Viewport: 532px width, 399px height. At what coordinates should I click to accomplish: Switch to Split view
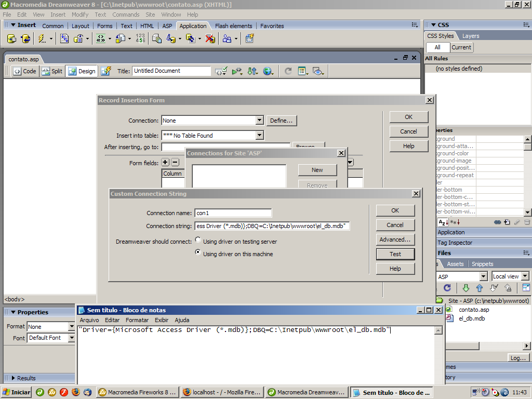pos(52,71)
